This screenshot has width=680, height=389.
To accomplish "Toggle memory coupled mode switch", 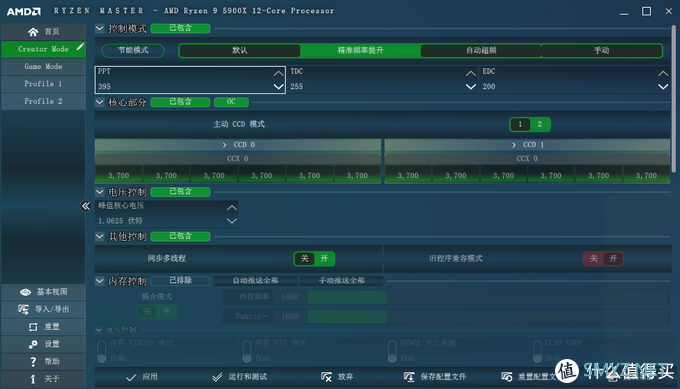I will point(157,311).
